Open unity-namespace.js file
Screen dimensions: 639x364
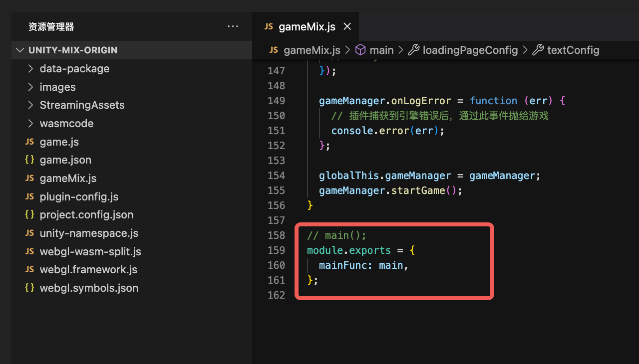[89, 233]
